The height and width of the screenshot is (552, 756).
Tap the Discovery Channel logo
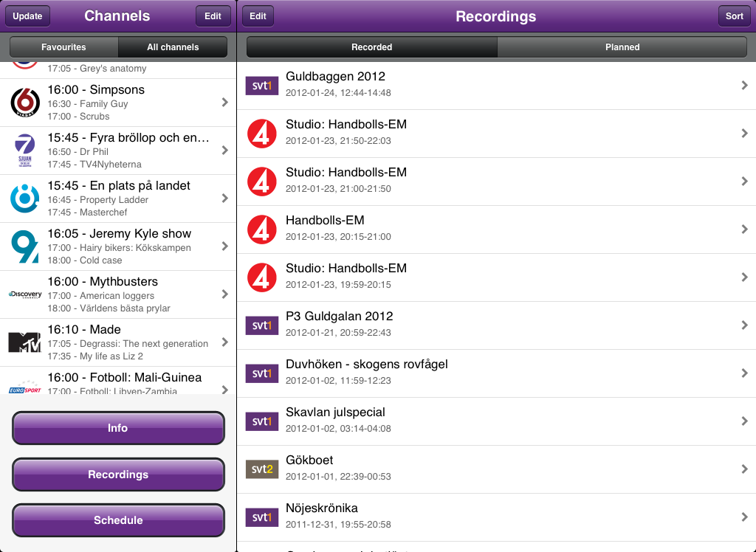click(x=25, y=294)
